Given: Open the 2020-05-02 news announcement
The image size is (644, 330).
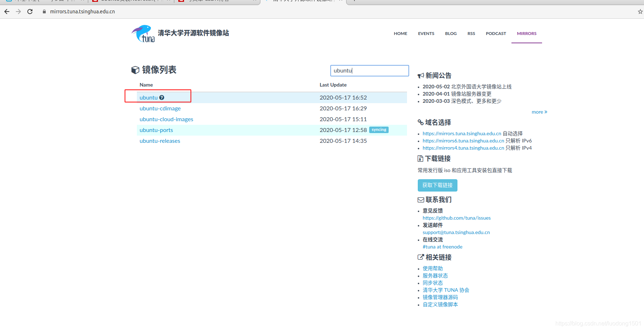Looking at the screenshot, I should (x=467, y=87).
